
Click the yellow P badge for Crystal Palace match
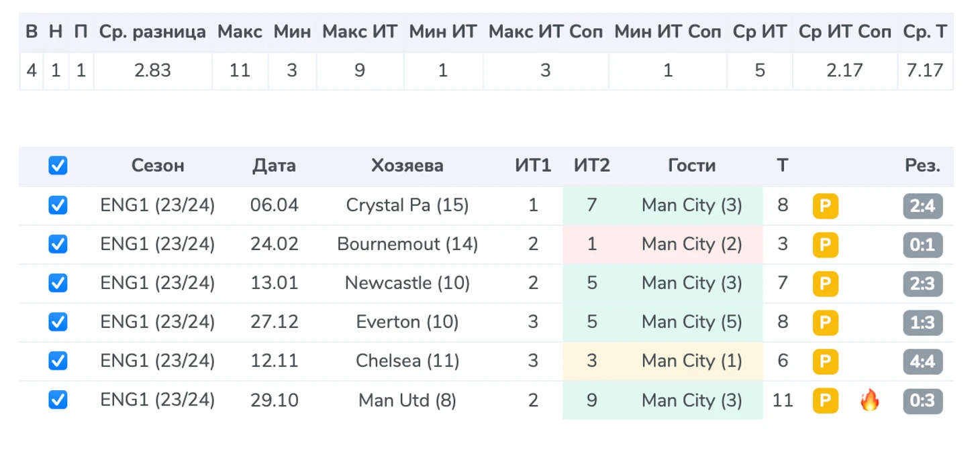825,206
